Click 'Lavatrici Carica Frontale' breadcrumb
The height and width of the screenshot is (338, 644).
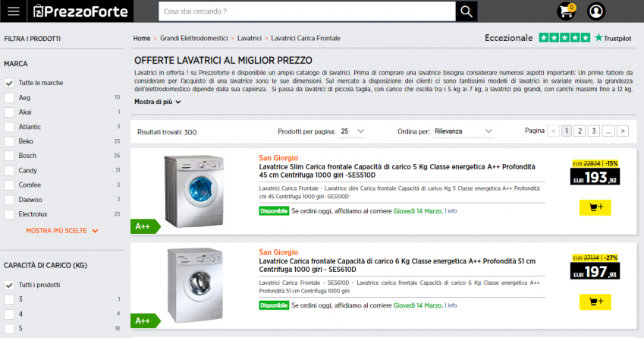pyautogui.click(x=306, y=38)
